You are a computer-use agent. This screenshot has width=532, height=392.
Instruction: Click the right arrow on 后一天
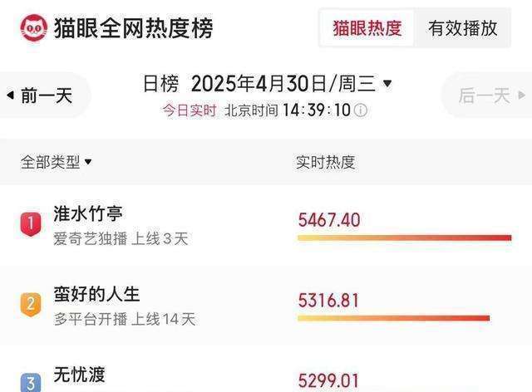click(x=522, y=95)
